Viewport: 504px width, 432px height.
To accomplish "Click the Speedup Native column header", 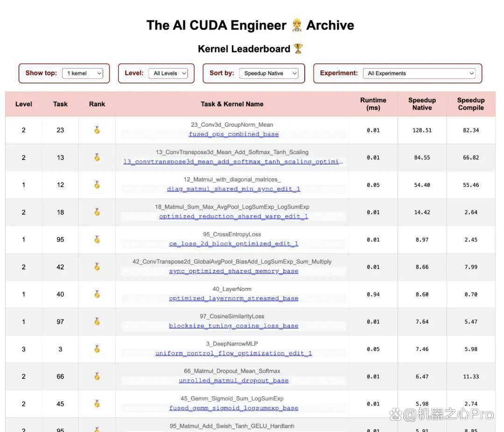I will click(x=422, y=104).
